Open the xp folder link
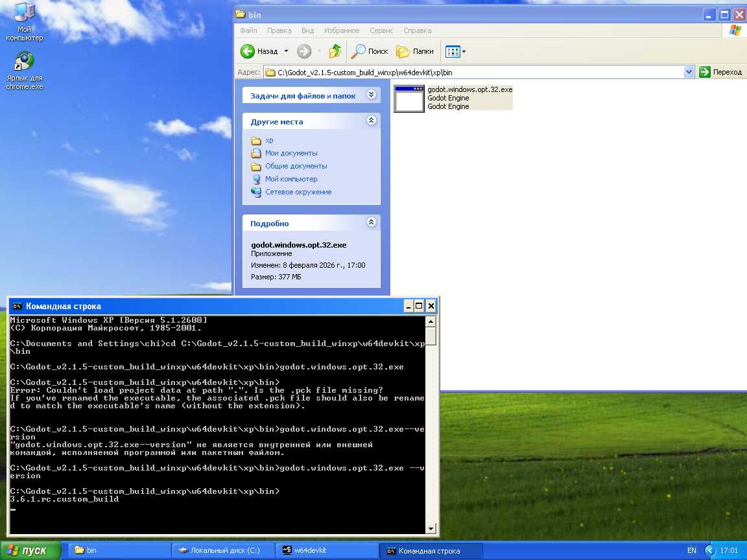This screenshot has width=747, height=560. (269, 141)
